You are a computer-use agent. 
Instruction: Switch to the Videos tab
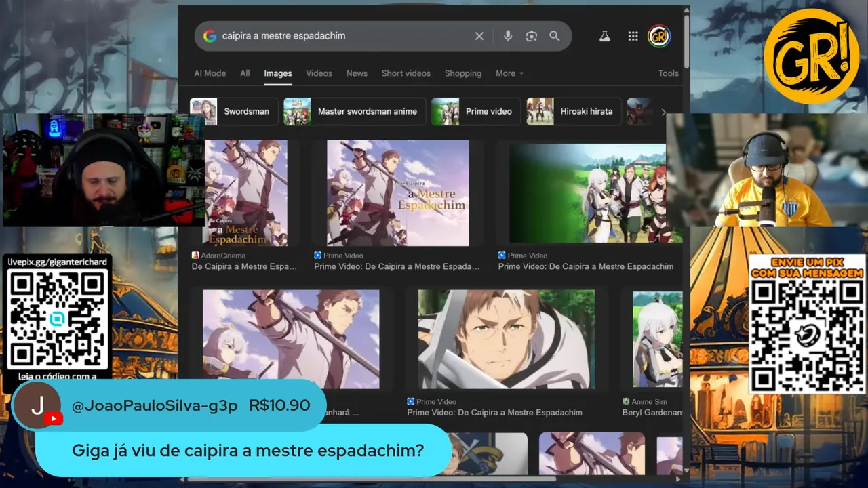319,73
